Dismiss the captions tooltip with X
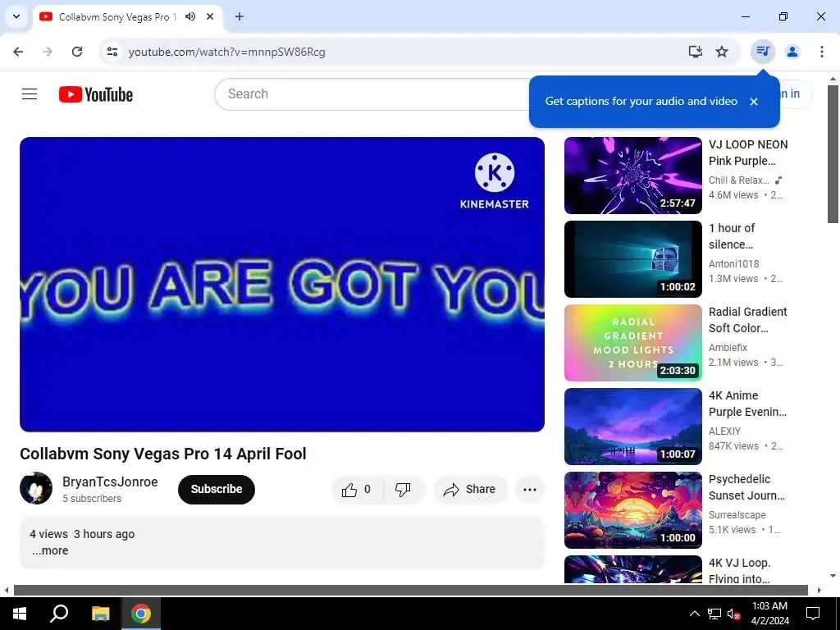Screen dimensions: 840x630 coord(754,101)
